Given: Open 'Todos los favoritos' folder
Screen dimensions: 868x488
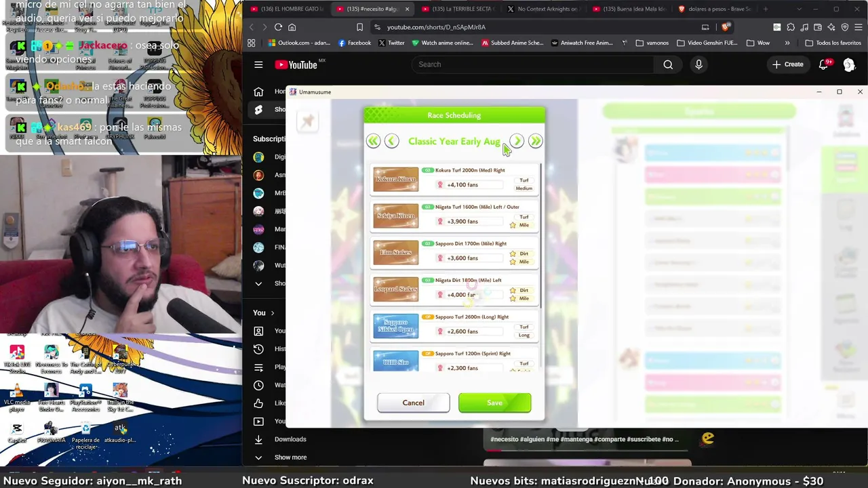Looking at the screenshot, I should [x=833, y=43].
